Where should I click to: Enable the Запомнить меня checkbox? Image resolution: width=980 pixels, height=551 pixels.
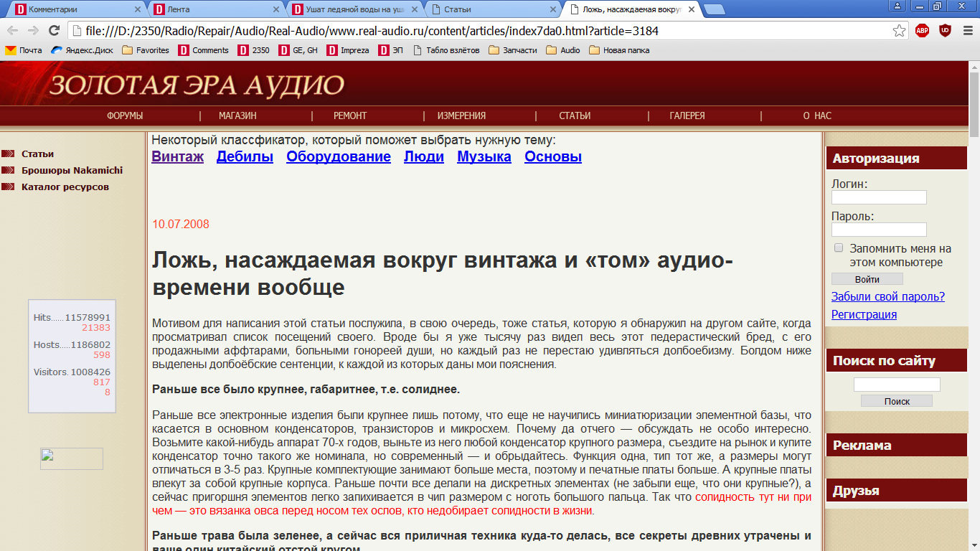(x=839, y=248)
